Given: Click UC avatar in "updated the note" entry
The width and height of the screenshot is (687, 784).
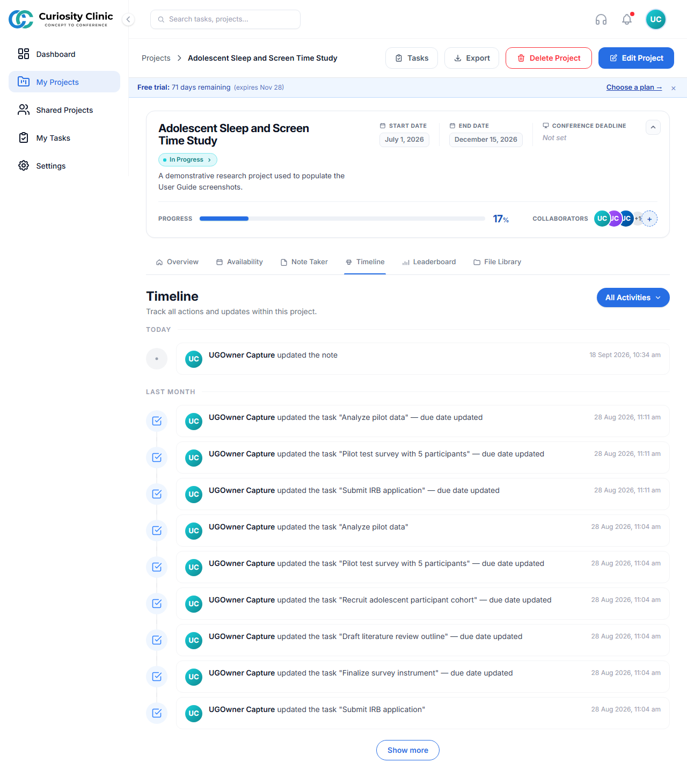Looking at the screenshot, I should point(194,359).
